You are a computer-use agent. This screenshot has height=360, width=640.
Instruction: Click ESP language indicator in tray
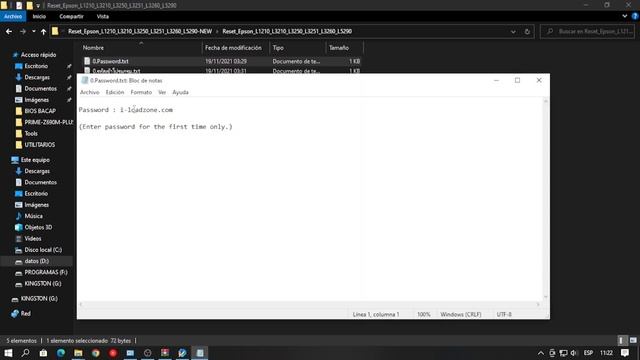(588, 353)
